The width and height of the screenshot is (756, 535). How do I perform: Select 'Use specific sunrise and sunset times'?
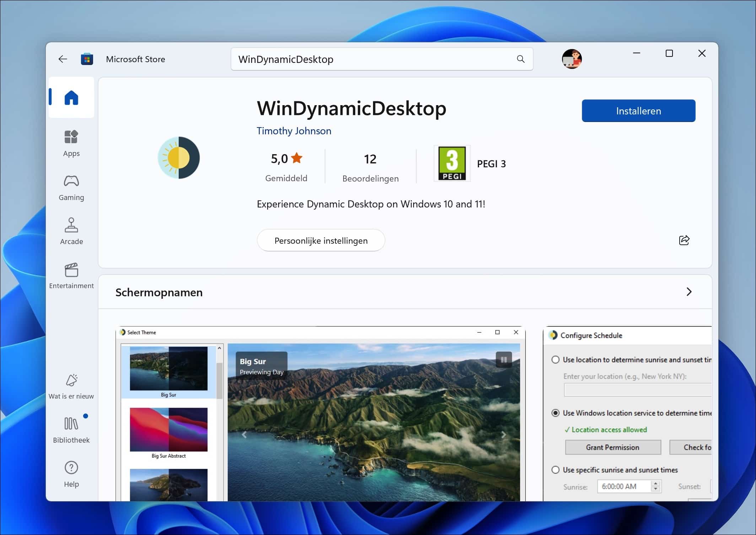[555, 469]
